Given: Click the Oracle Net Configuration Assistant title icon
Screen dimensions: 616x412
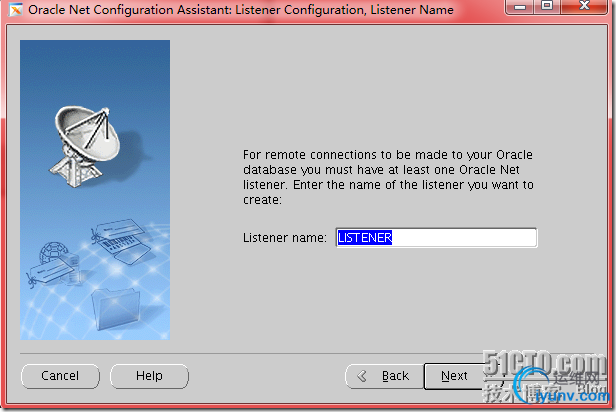Looking at the screenshot, I should (x=15, y=9).
